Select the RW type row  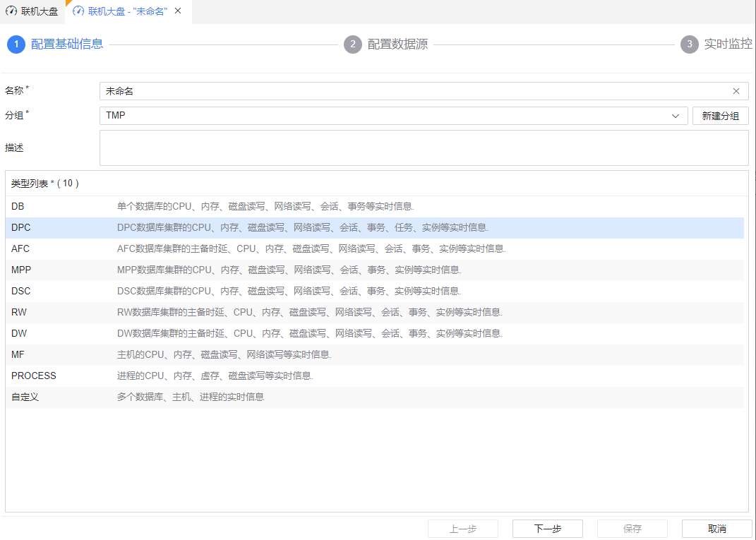[375, 313]
